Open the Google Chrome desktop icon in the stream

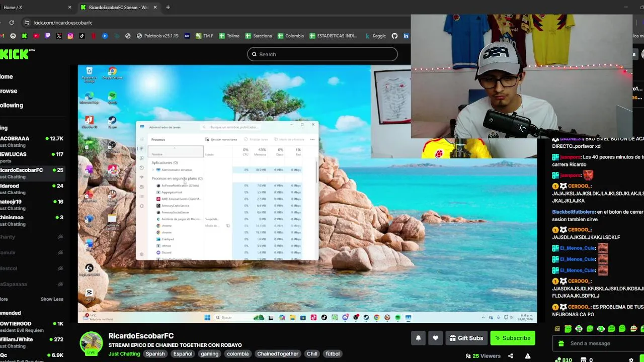coord(112,73)
